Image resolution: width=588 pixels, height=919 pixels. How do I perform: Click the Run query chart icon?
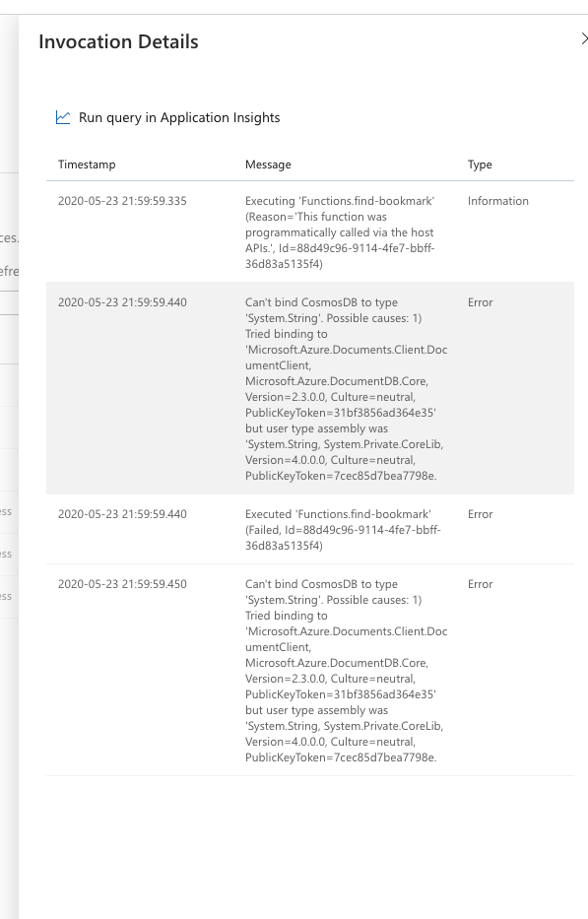tap(62, 116)
